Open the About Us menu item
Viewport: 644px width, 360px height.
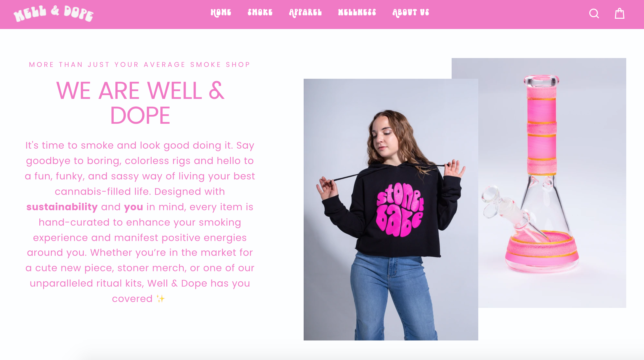[411, 12]
